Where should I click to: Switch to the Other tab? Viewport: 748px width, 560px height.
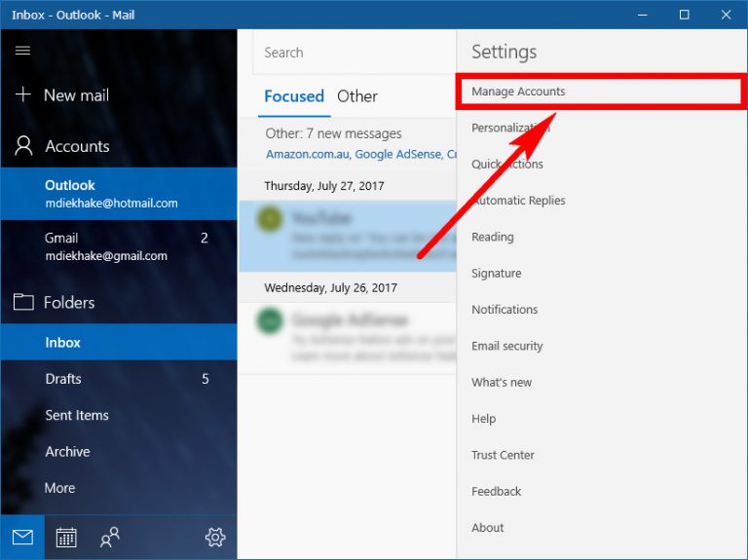pos(357,96)
